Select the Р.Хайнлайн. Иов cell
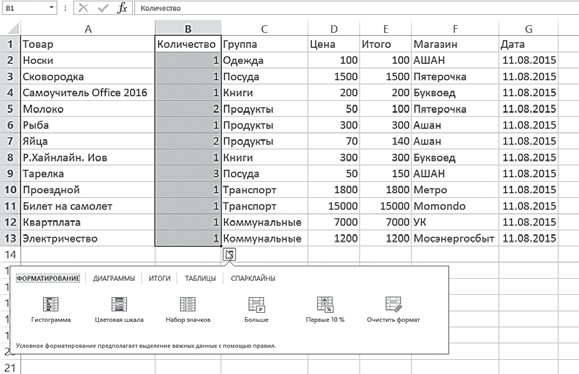The height and width of the screenshot is (374, 579). point(88,157)
